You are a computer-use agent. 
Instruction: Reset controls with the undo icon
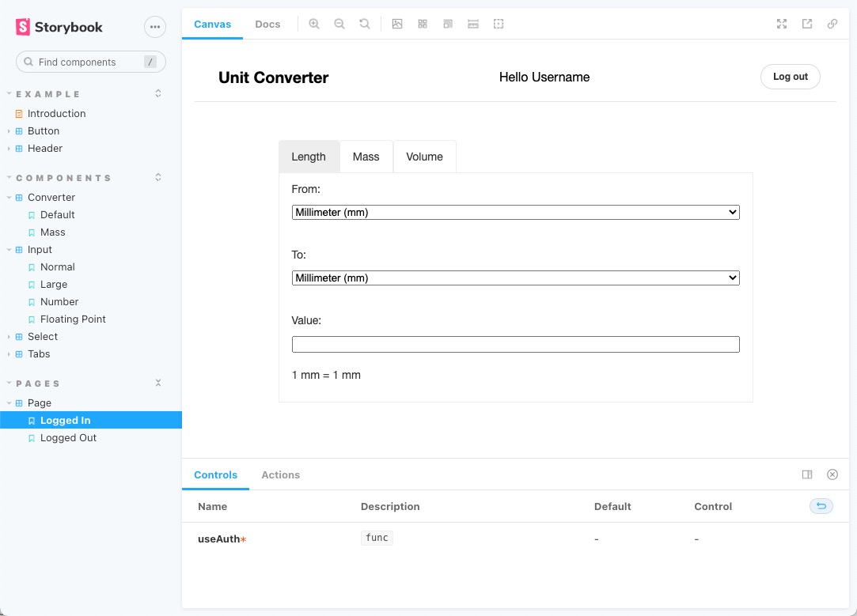point(821,506)
